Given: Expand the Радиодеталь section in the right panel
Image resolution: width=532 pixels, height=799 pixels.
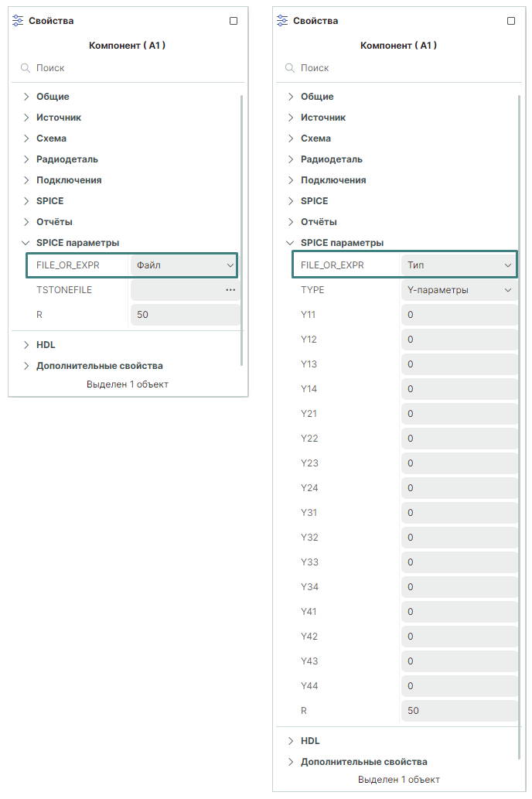Looking at the screenshot, I should [291, 159].
